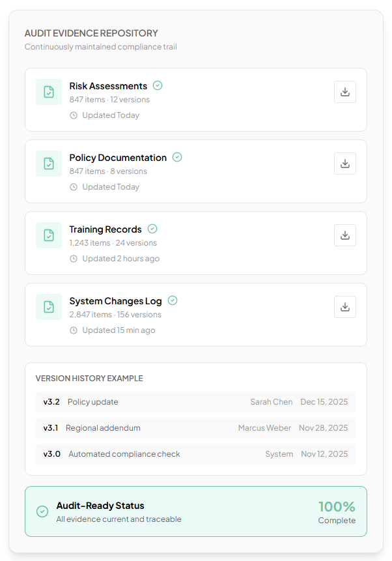Click verified checkmark next to Policy Documentation
The image size is (392, 561).
click(177, 157)
